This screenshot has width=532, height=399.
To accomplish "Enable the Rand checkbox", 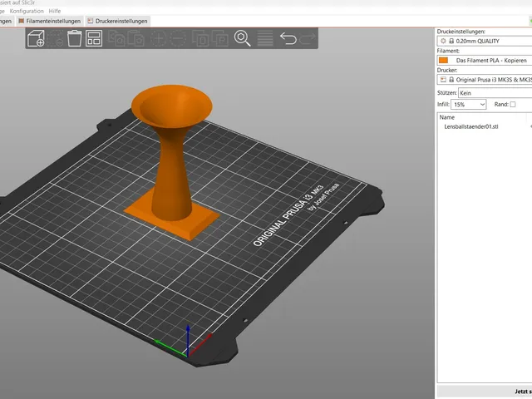I will point(513,105).
